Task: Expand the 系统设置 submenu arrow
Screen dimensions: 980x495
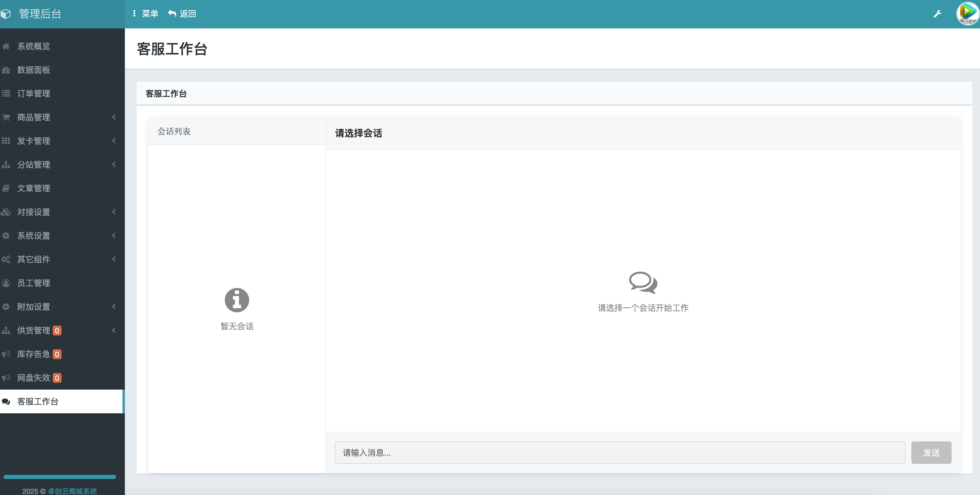Action: pos(114,236)
